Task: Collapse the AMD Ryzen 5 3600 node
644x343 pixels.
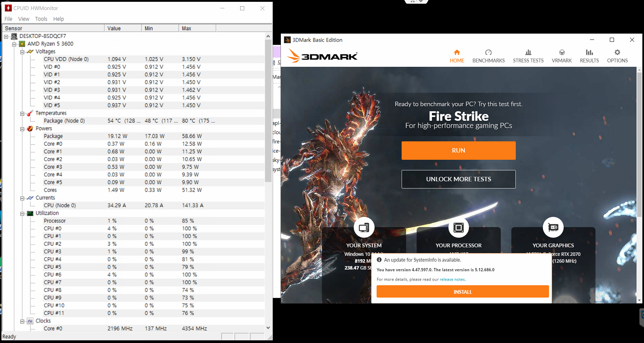Action: click(14, 44)
